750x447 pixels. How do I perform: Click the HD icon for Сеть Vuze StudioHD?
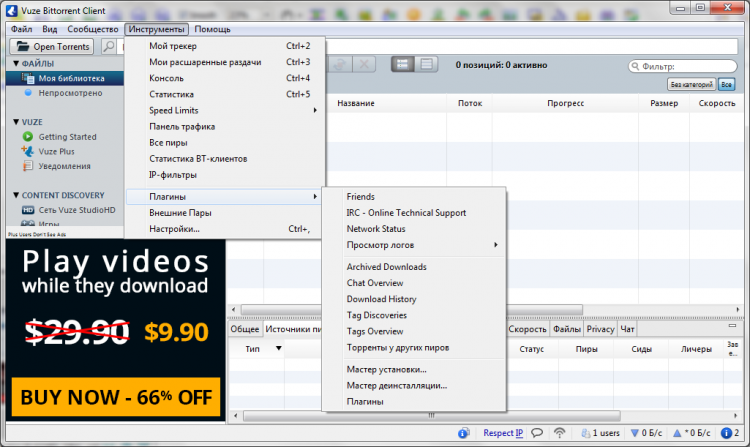coord(28,210)
